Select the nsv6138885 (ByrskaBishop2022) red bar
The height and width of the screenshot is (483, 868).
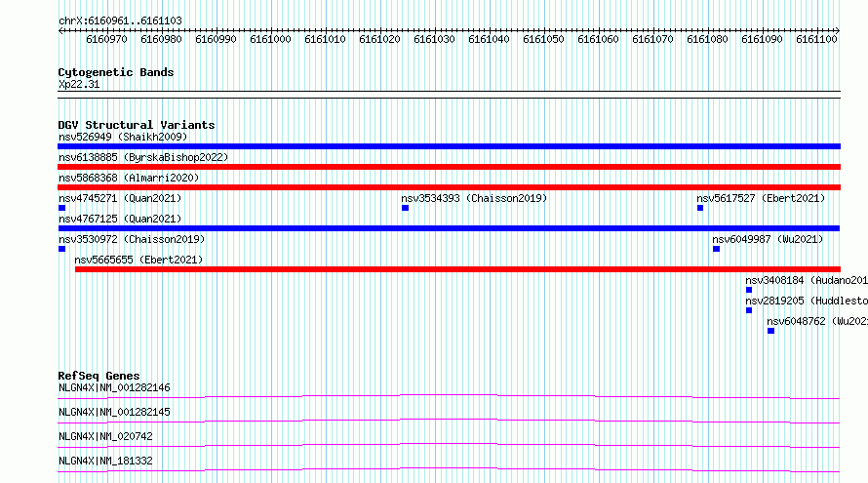pos(449,167)
